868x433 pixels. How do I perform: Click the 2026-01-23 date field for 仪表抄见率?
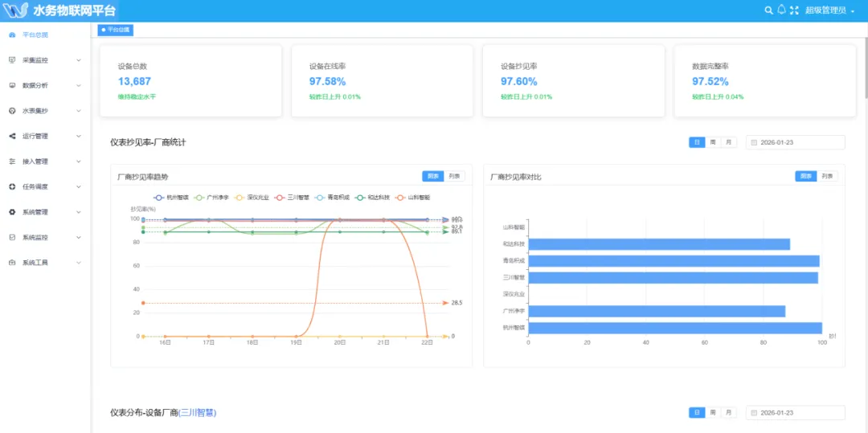[x=796, y=143]
